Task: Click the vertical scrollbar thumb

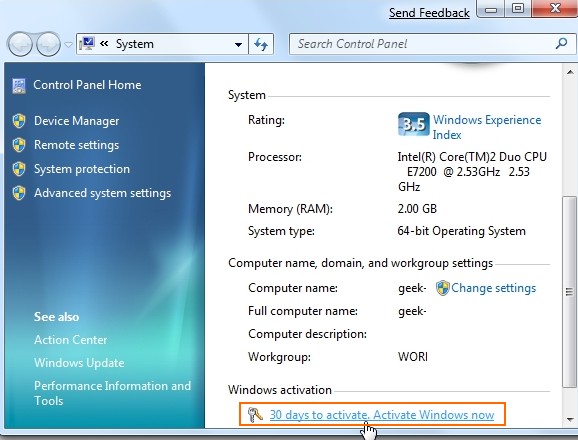Action: point(570,291)
